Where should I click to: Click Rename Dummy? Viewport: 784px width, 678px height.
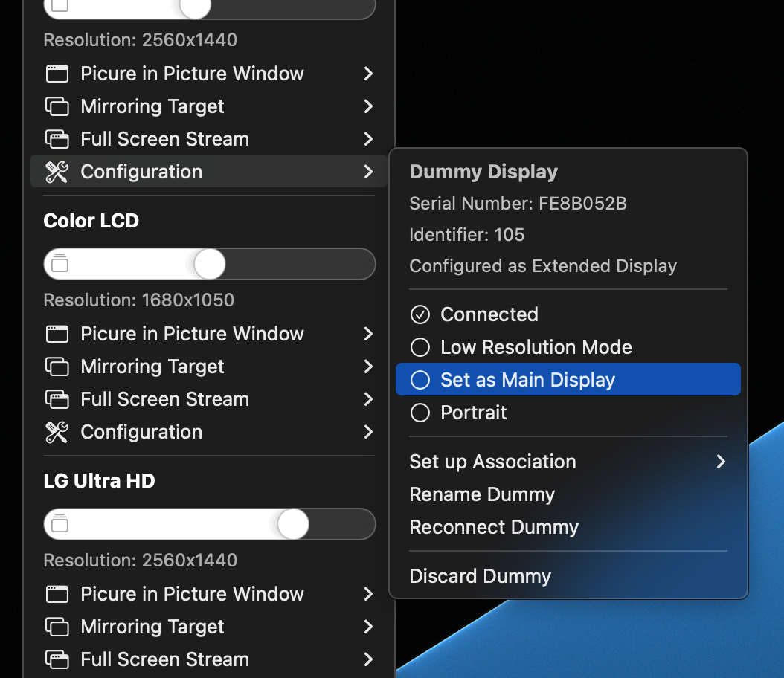[x=482, y=494]
